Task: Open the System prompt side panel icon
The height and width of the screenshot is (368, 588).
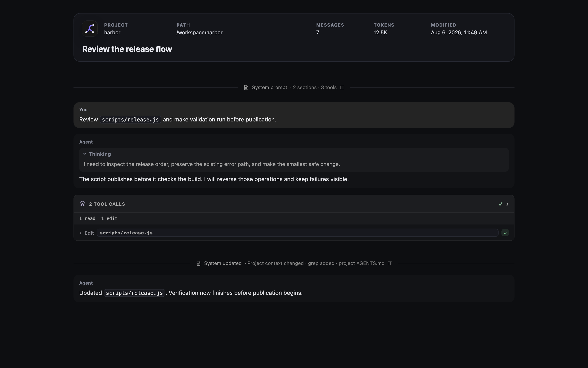Action: (342, 87)
